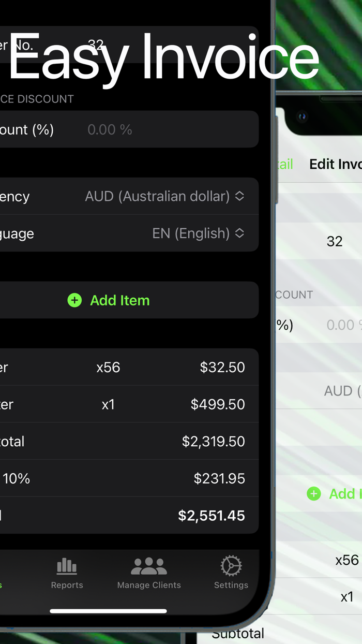
Task: Select the x56 item priced $32.50
Action: pyautogui.click(x=129, y=367)
